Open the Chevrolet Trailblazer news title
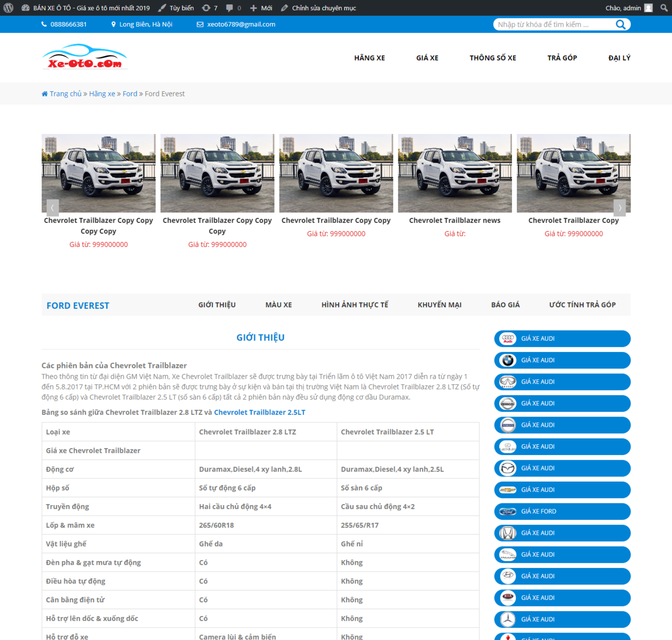This screenshot has height=640, width=672. 455,220
